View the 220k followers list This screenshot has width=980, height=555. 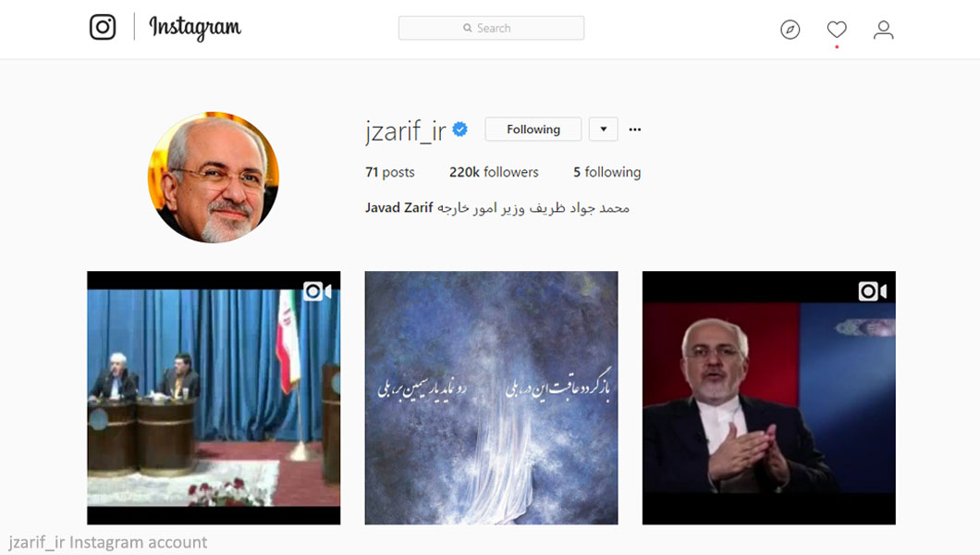point(494,172)
